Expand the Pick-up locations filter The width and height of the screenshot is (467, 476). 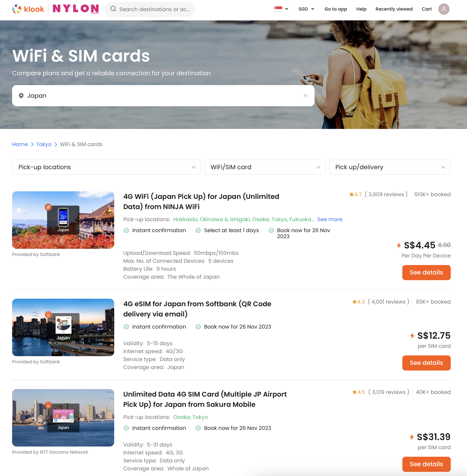(106, 167)
